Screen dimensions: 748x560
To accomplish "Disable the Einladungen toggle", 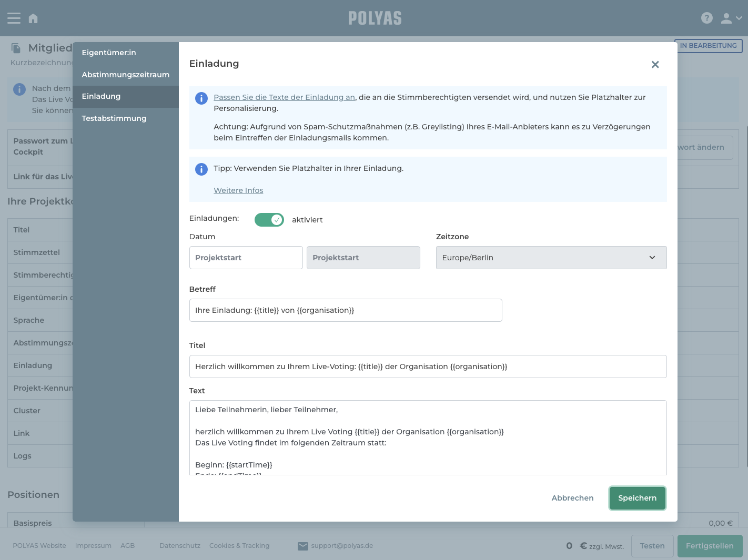I will pyautogui.click(x=269, y=219).
